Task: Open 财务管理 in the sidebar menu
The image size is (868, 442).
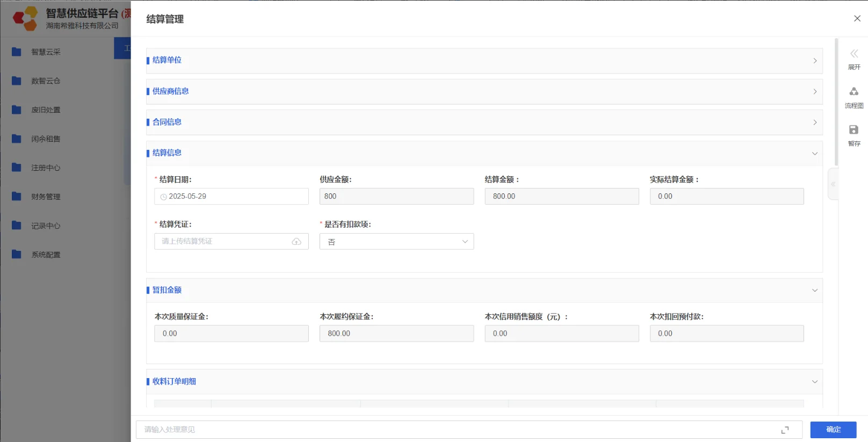Action: pos(46,197)
